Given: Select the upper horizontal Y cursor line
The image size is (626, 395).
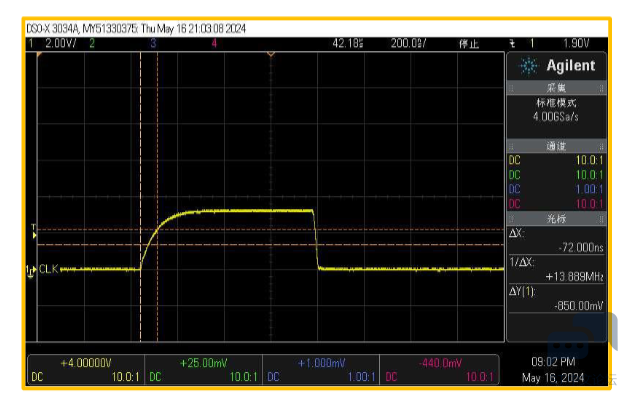Looking at the screenshot, I should pos(271,230).
